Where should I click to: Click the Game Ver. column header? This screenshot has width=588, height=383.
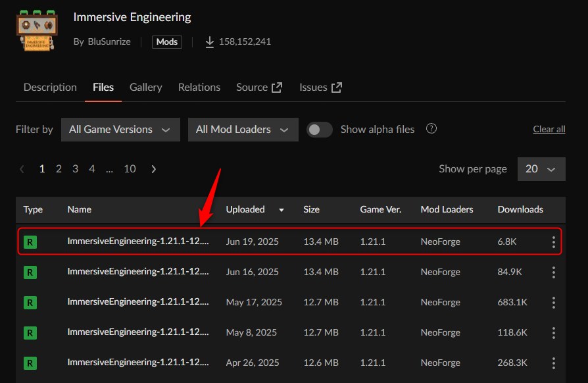coord(381,210)
